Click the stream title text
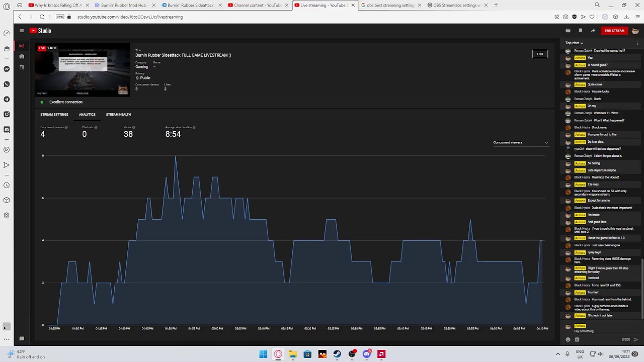 (183, 55)
